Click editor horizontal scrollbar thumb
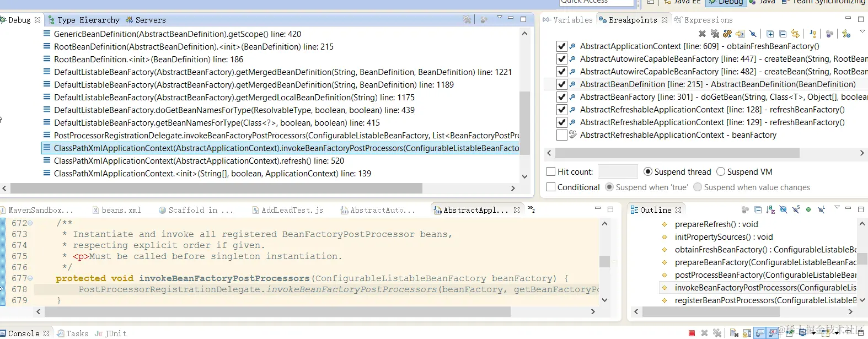The width and height of the screenshot is (868, 339). click(277, 312)
